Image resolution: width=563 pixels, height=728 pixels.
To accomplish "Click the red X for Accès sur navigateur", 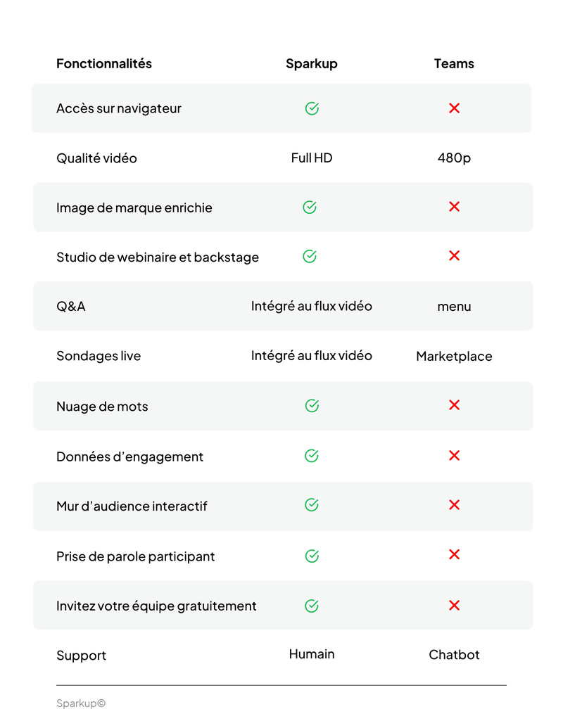I will tap(455, 108).
